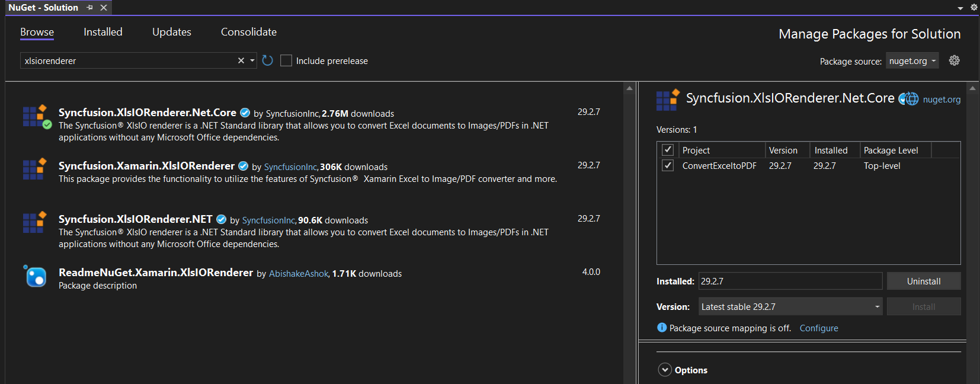Click verified badge next to Syncfusion.Xamarin.XlsIORenderer
Image resolution: width=980 pixels, height=384 pixels.
click(x=243, y=166)
